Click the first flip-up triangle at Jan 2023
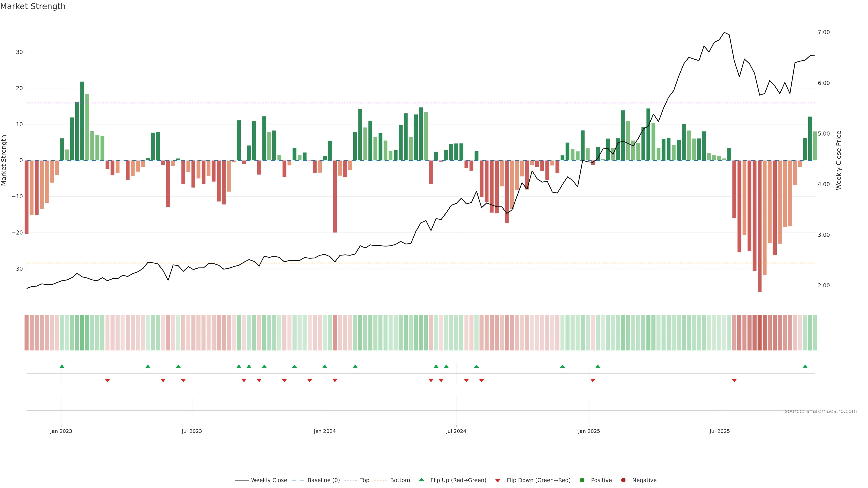This screenshot has height=488, width=868. [62, 366]
